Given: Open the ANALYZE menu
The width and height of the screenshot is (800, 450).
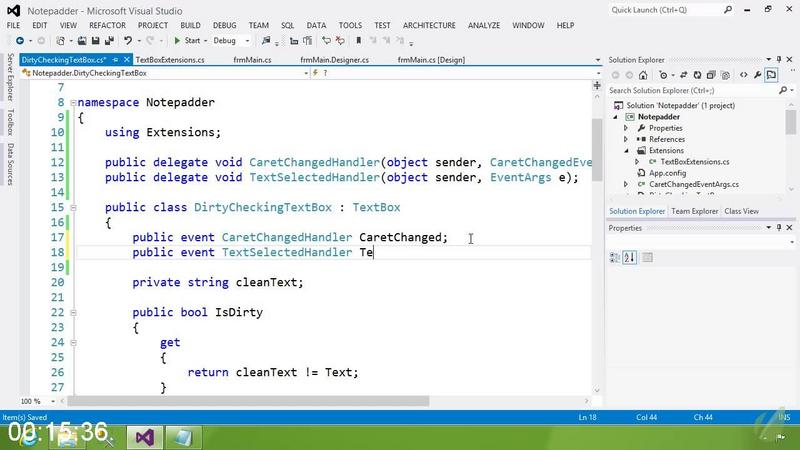Looking at the screenshot, I should 484,25.
